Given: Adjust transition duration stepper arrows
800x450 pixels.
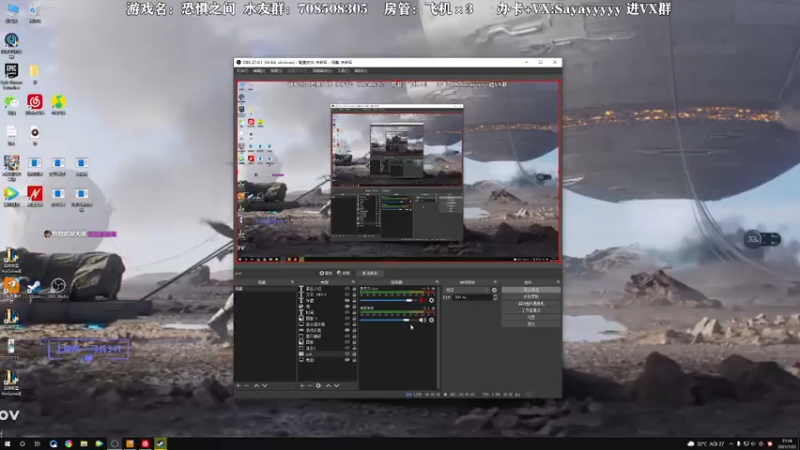Looking at the screenshot, I should point(495,297).
